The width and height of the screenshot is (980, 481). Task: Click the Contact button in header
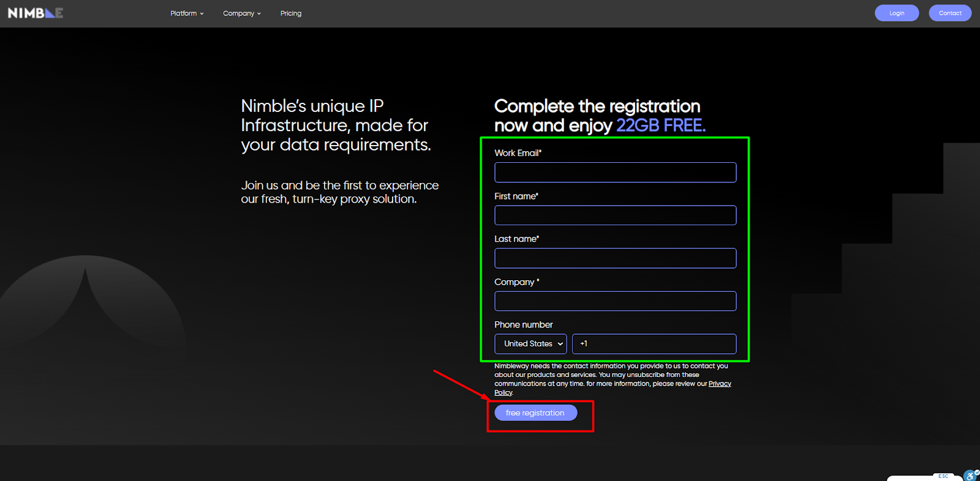click(x=949, y=13)
